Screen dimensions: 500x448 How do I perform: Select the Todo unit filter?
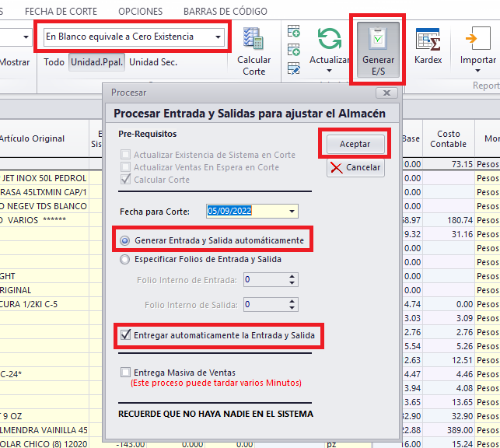54,62
